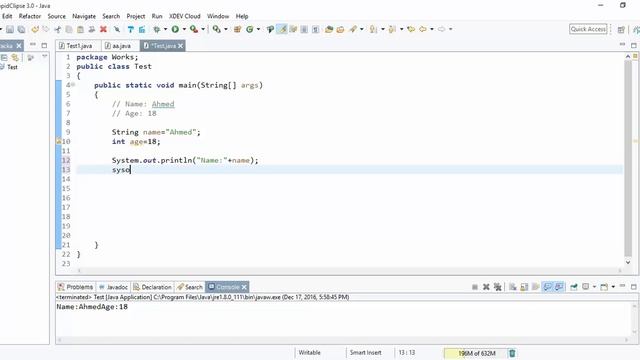Click the Terminate square icon in Console
The width and height of the screenshot is (640, 360).
coord(475,287)
